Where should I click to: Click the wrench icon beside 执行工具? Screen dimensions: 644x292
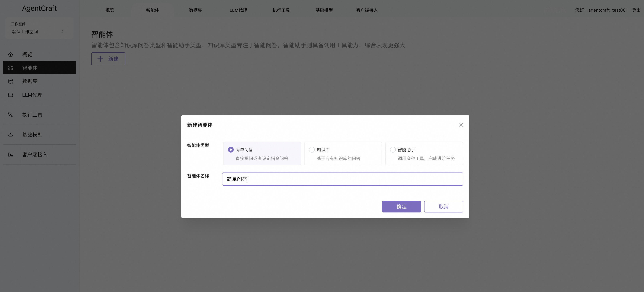(x=11, y=115)
